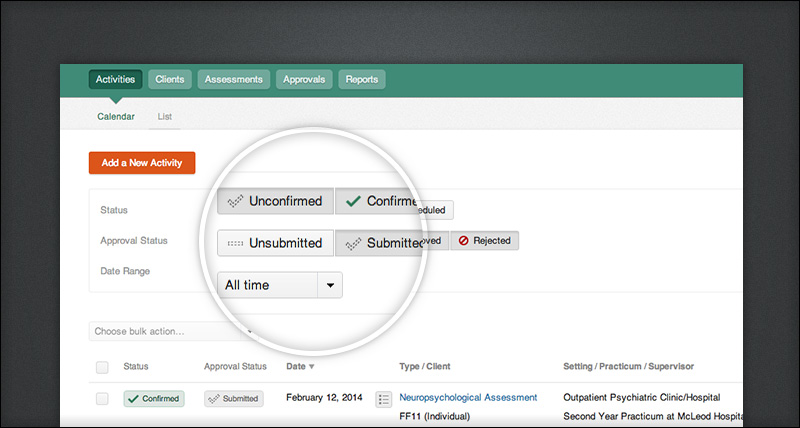Image resolution: width=800 pixels, height=428 pixels.
Task: Open the Assessments tab
Action: (x=234, y=80)
